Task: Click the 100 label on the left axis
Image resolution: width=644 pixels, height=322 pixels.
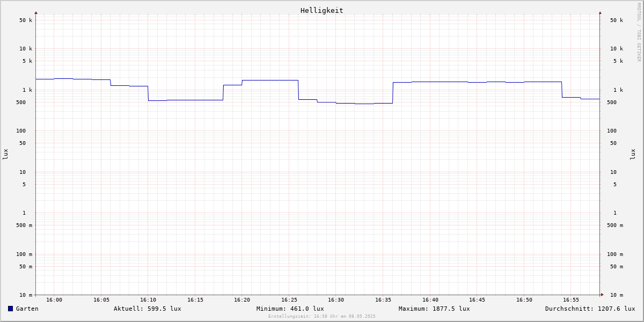Action: coord(21,131)
